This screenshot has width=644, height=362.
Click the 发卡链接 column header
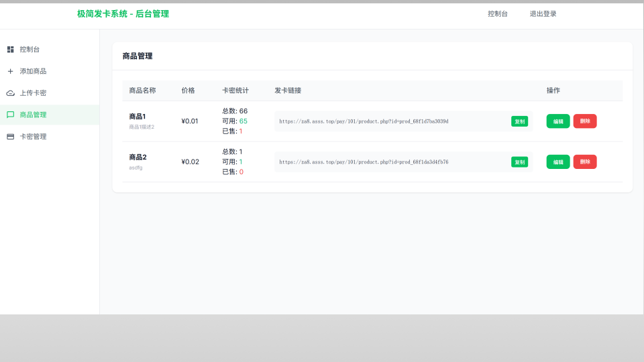pos(288,90)
